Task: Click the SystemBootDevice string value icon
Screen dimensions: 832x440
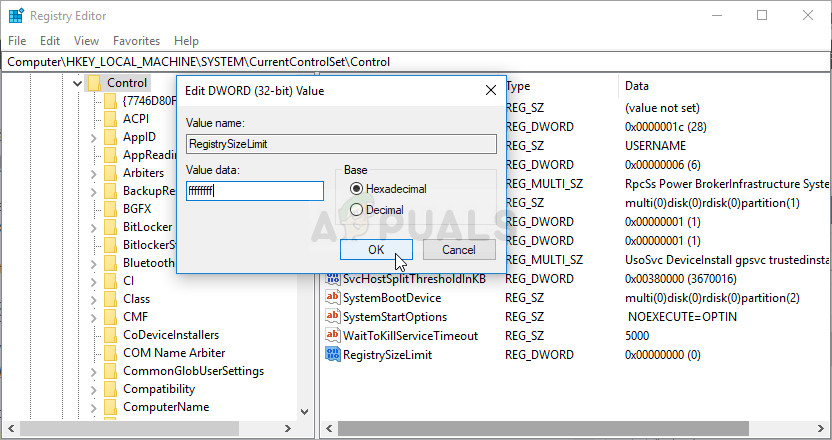Action: click(x=333, y=298)
